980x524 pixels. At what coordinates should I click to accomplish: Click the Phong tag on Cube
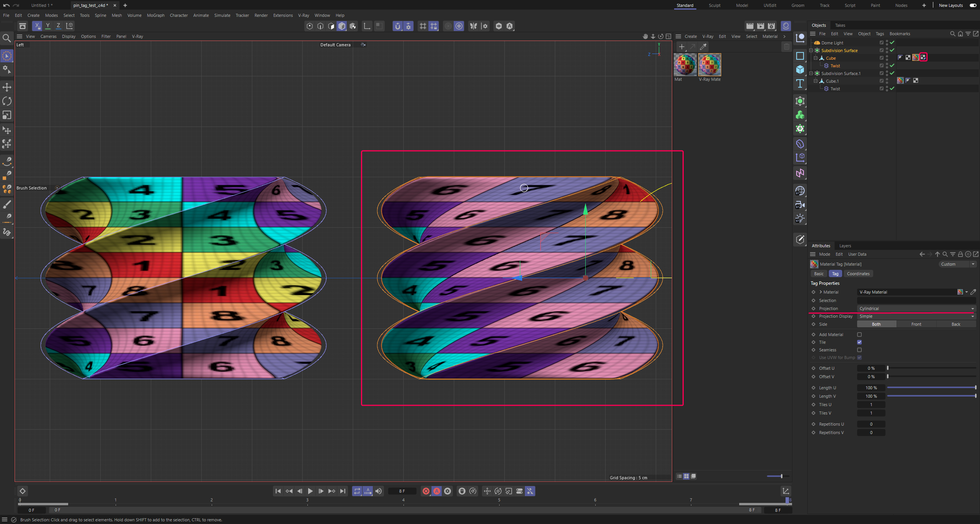coord(900,57)
